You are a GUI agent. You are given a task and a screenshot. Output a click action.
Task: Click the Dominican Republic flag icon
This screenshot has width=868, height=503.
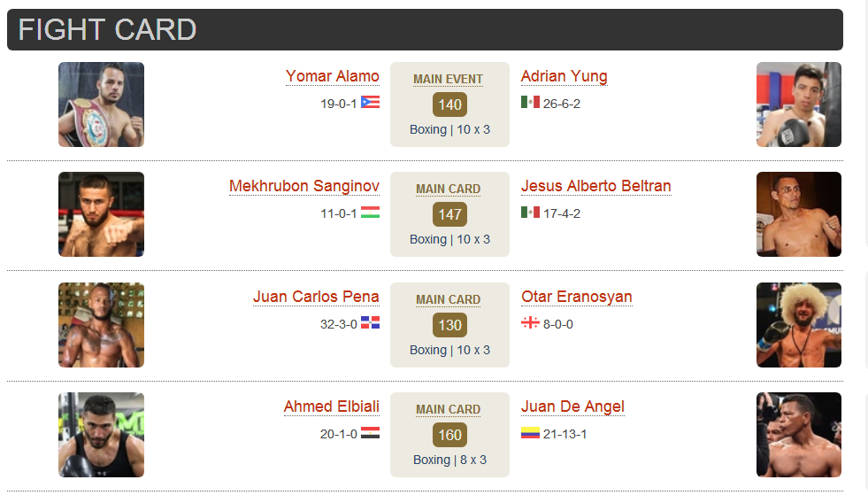(371, 322)
